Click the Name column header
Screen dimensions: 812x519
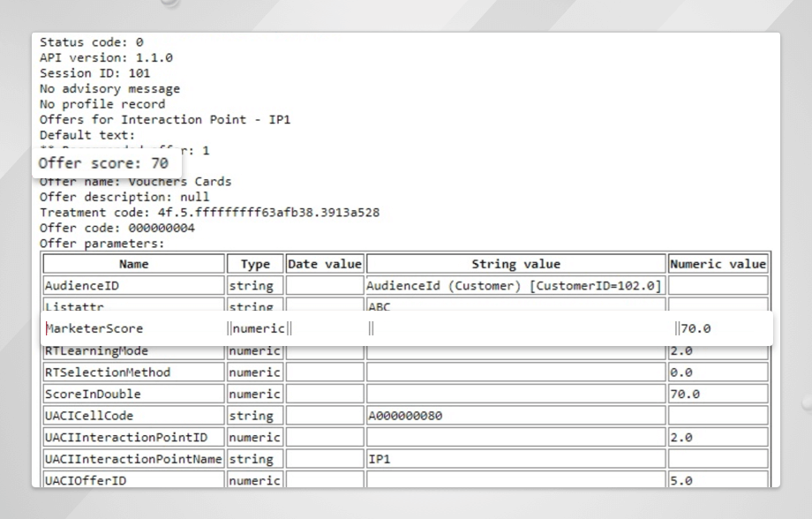click(x=133, y=264)
